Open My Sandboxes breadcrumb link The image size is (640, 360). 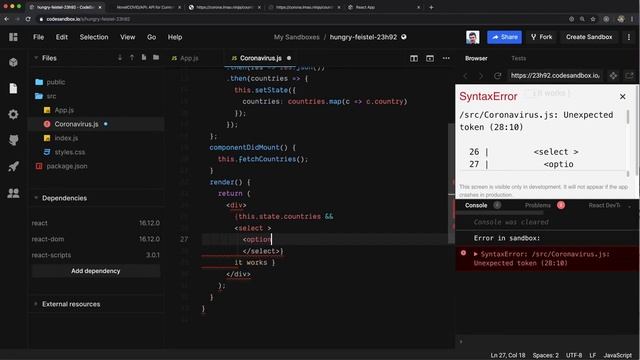click(296, 37)
